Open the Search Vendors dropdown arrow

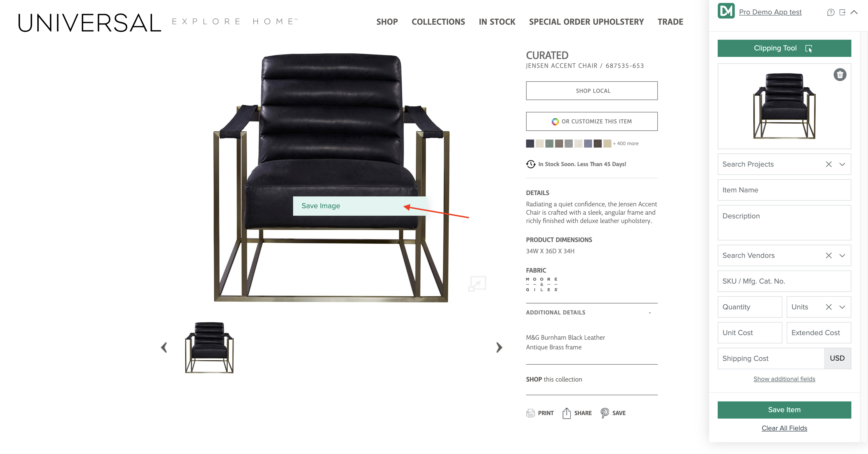click(x=842, y=256)
